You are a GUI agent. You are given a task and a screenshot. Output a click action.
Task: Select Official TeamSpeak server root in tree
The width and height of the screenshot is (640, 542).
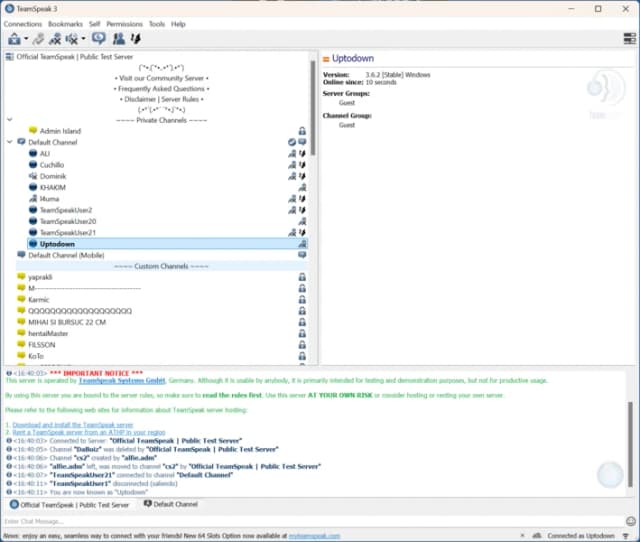click(x=75, y=57)
